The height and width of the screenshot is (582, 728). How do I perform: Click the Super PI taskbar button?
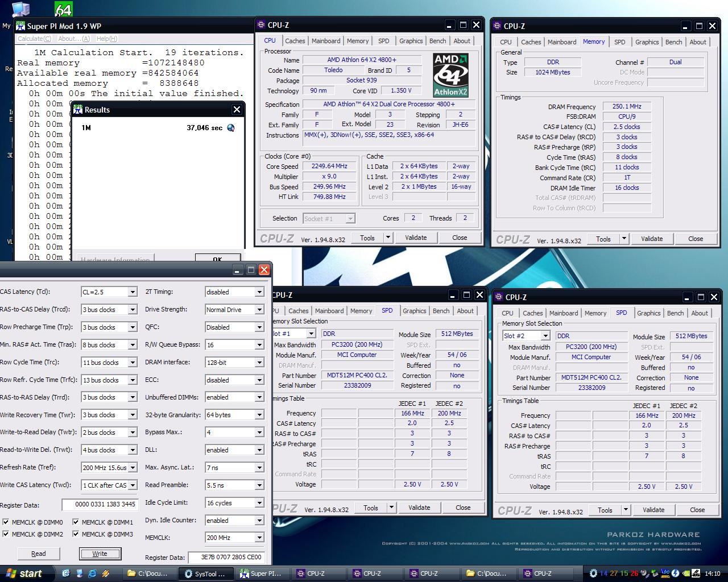tap(261, 573)
